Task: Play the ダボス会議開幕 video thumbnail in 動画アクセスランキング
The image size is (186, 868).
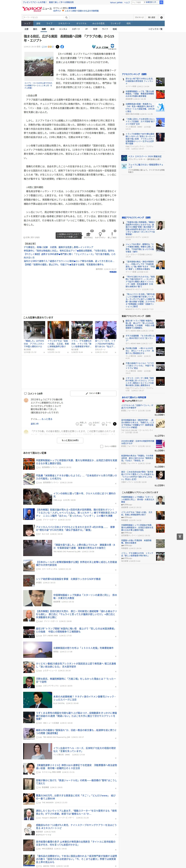Action: pyautogui.click(x=160, y=339)
